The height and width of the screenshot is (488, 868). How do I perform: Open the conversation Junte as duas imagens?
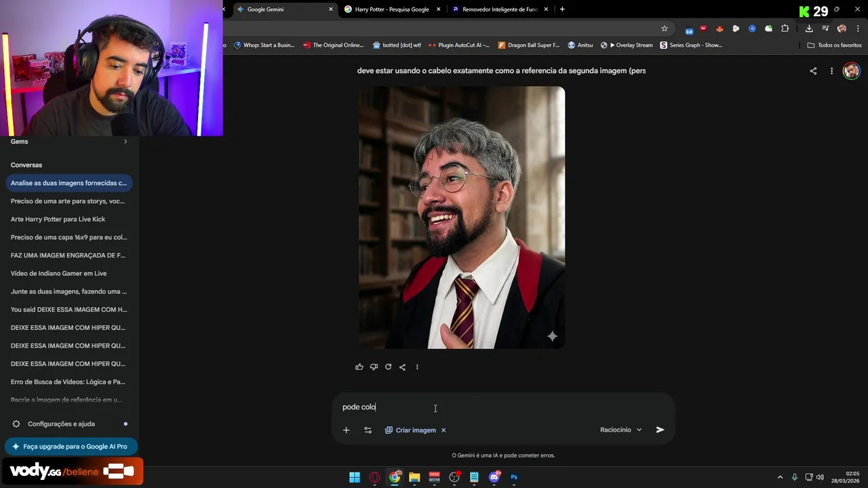[68, 291]
